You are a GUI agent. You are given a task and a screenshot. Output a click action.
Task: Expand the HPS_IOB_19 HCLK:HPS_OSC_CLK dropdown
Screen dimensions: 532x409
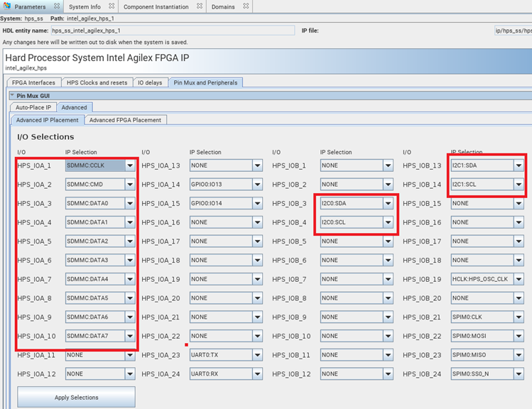(519, 279)
